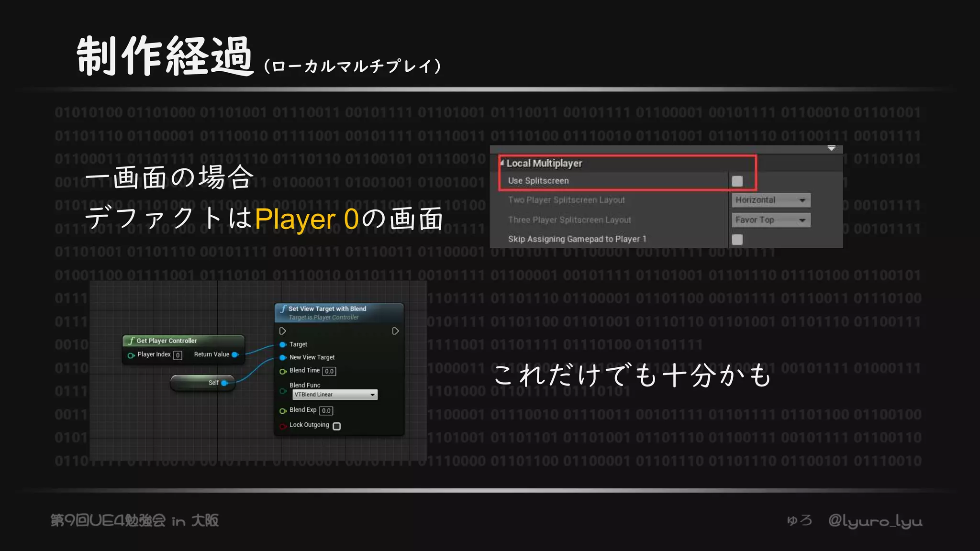980x551 pixels.
Task: Click the function icon on Get Player Controller node
Action: [x=131, y=341]
